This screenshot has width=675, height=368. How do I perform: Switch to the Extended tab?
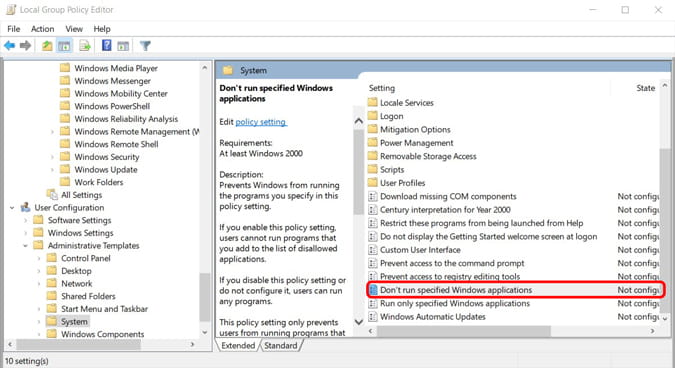coord(238,345)
